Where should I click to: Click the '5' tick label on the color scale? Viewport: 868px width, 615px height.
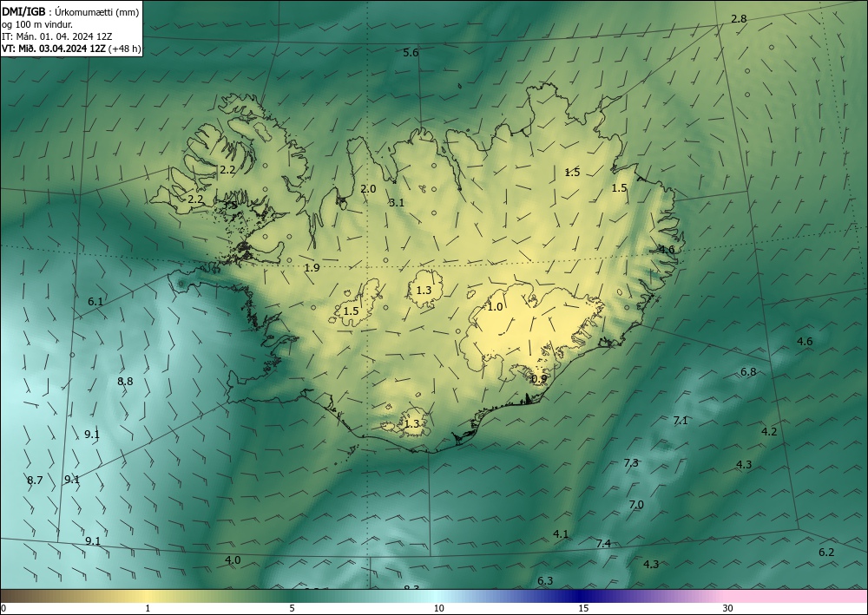coord(292,609)
